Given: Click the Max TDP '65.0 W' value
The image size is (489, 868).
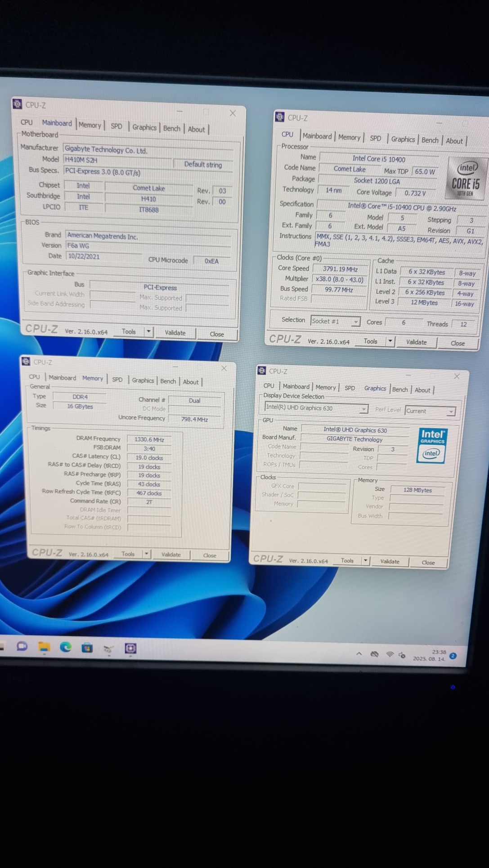Looking at the screenshot, I should click(x=425, y=172).
